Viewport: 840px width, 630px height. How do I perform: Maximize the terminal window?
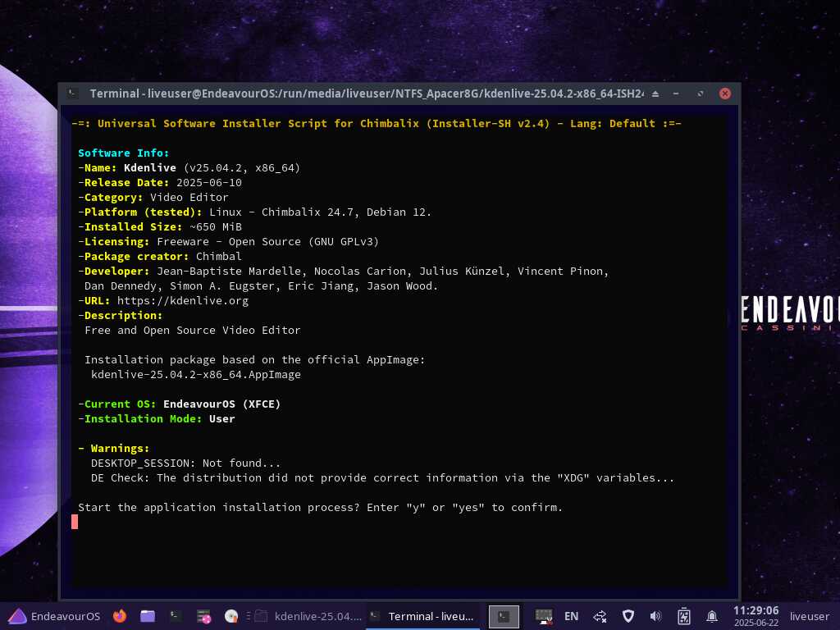pos(701,94)
